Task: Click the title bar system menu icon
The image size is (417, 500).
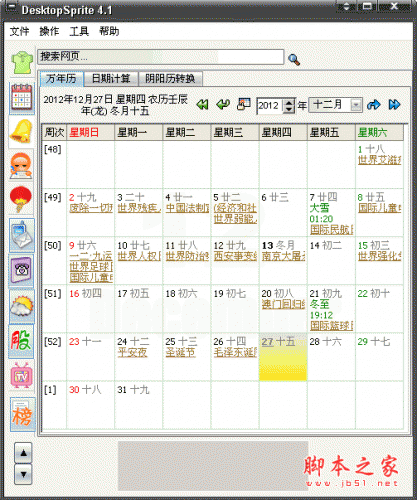Action: tap(11, 8)
